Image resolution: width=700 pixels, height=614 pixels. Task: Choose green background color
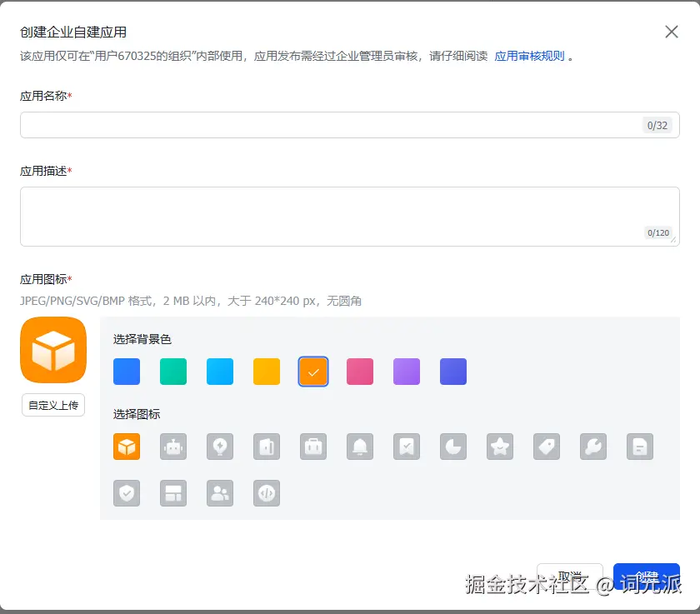[173, 372]
